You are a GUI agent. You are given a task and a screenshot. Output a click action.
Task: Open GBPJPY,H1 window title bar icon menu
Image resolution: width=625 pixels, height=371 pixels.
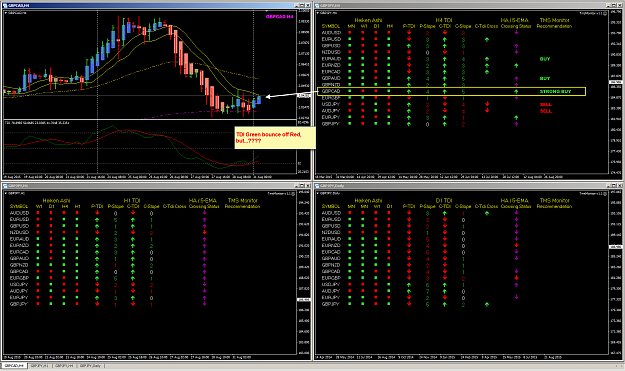pos(5,186)
